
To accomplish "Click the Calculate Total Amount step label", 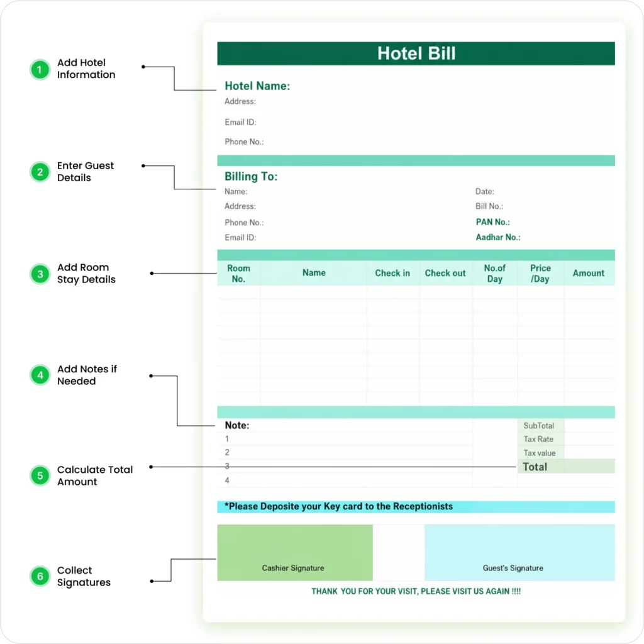I will 95,475.
